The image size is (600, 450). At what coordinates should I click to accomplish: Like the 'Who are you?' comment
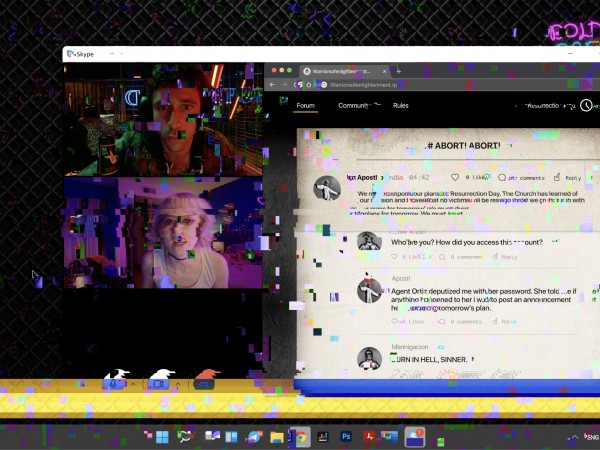[x=396, y=257]
